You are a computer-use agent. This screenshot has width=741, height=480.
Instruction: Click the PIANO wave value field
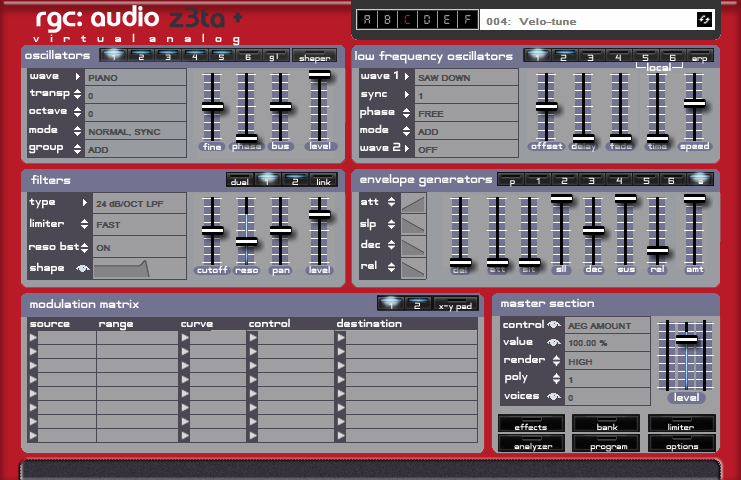136,77
